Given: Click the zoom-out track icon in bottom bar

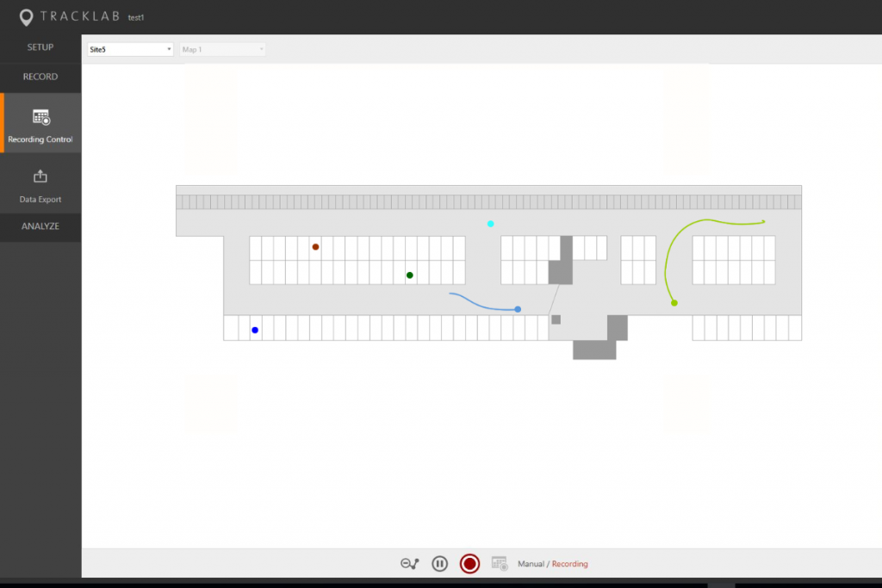Looking at the screenshot, I should pyautogui.click(x=410, y=564).
